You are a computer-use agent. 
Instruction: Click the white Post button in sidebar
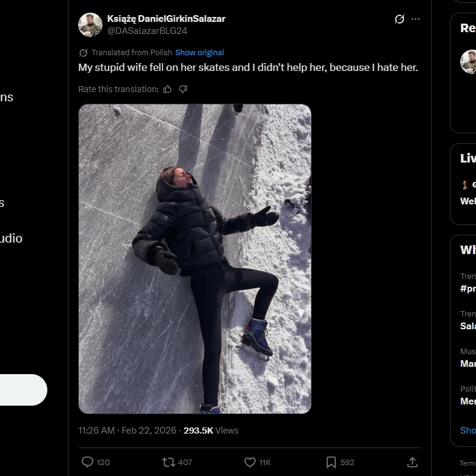23,390
